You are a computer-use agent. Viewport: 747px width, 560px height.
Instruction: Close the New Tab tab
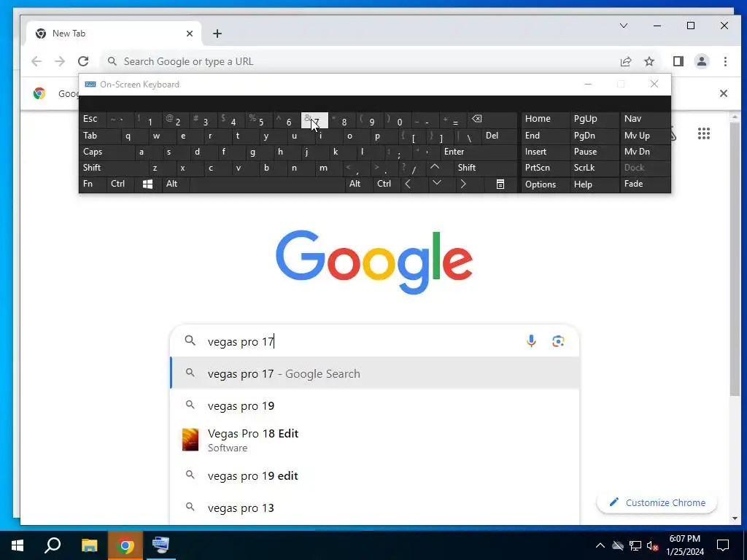click(x=190, y=34)
